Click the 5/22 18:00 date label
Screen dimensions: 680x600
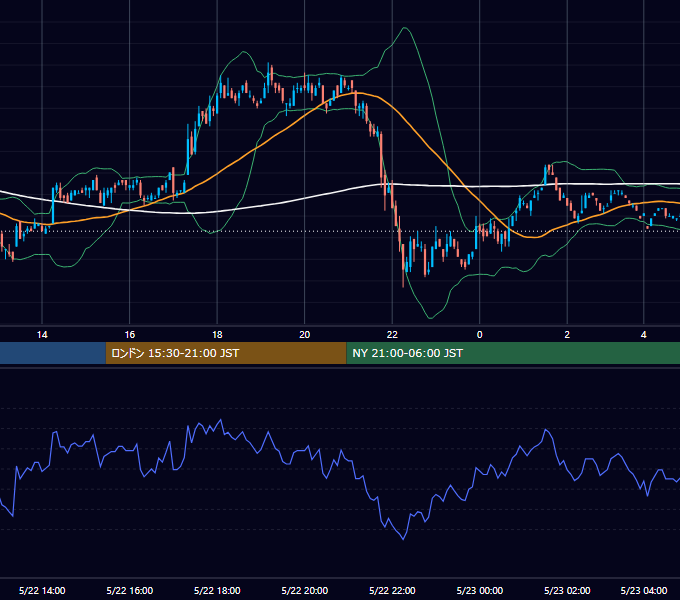coord(217,590)
